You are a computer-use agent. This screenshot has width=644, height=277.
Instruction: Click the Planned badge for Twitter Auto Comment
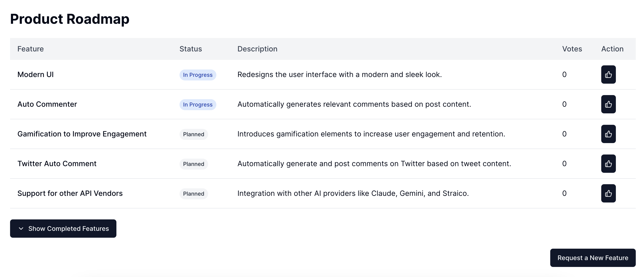point(193,164)
